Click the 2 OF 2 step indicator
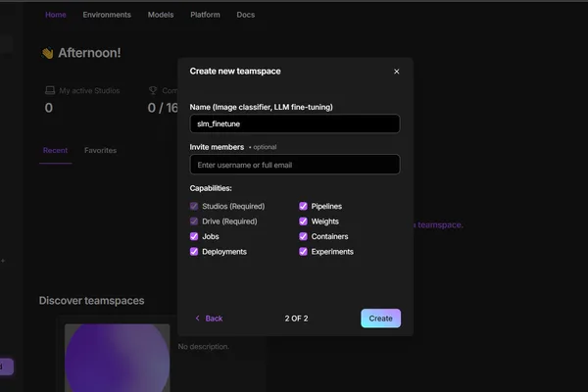The height and width of the screenshot is (392, 588). click(296, 318)
